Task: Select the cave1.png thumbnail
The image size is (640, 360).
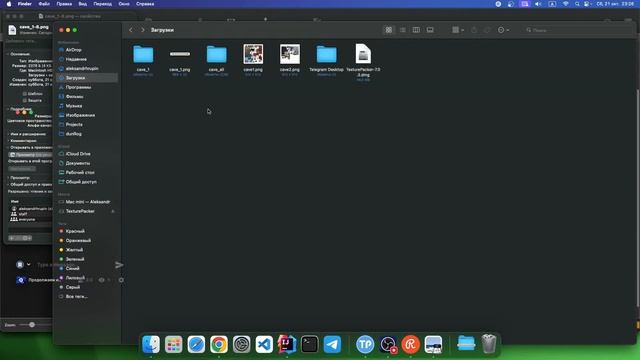Action: pos(253,54)
